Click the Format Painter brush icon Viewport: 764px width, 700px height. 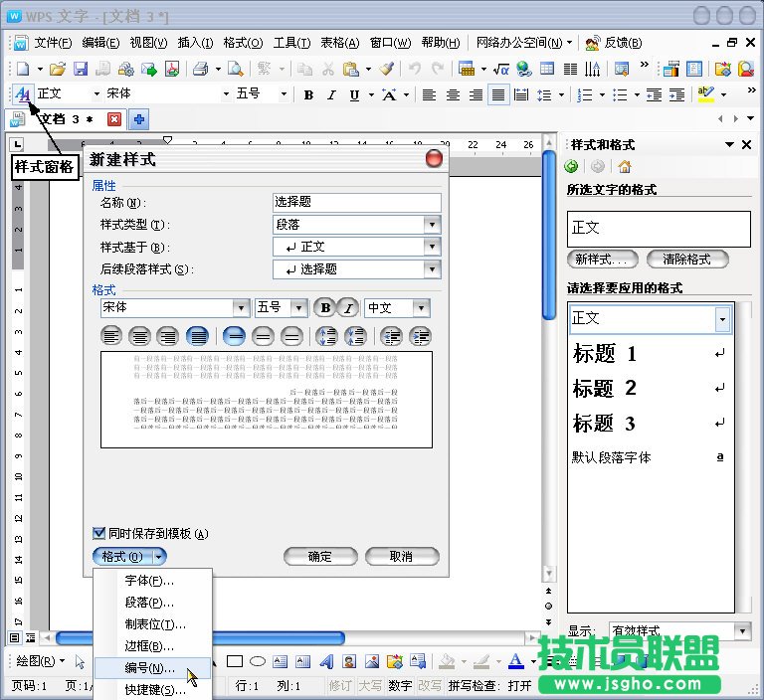tap(387, 69)
